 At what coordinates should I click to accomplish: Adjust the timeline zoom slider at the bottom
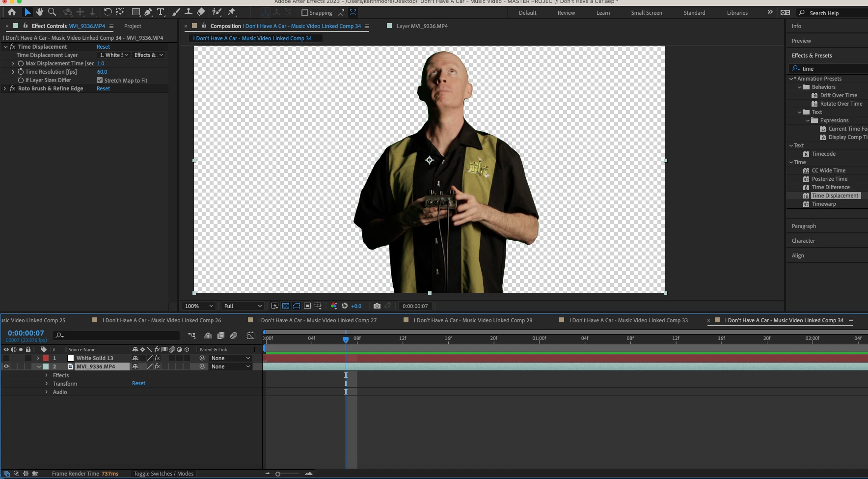click(x=278, y=474)
